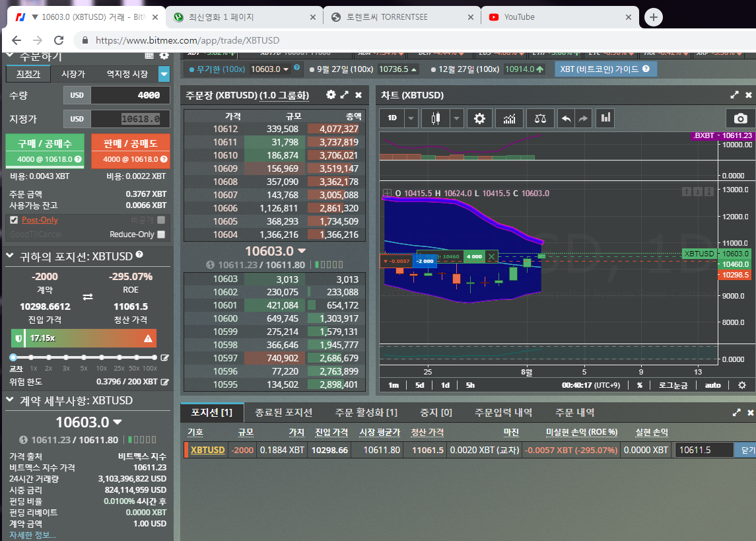Toggle percent scale on chart

(x=639, y=384)
